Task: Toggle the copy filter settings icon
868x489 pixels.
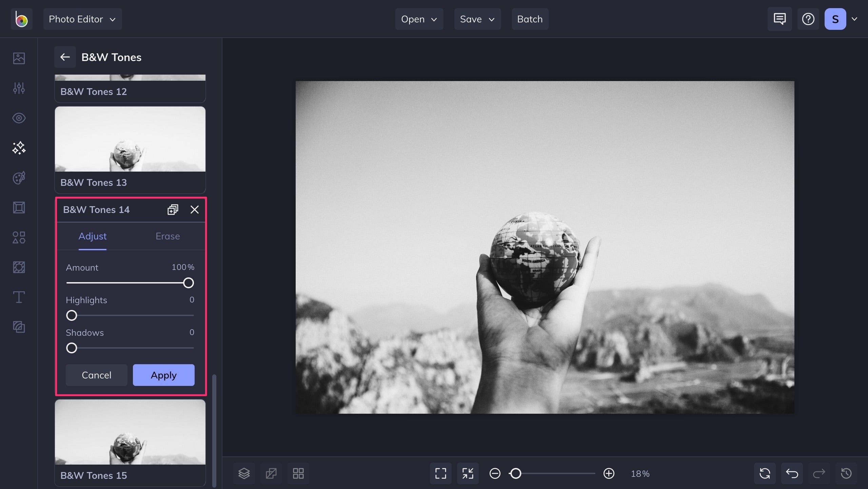Action: [x=172, y=210]
